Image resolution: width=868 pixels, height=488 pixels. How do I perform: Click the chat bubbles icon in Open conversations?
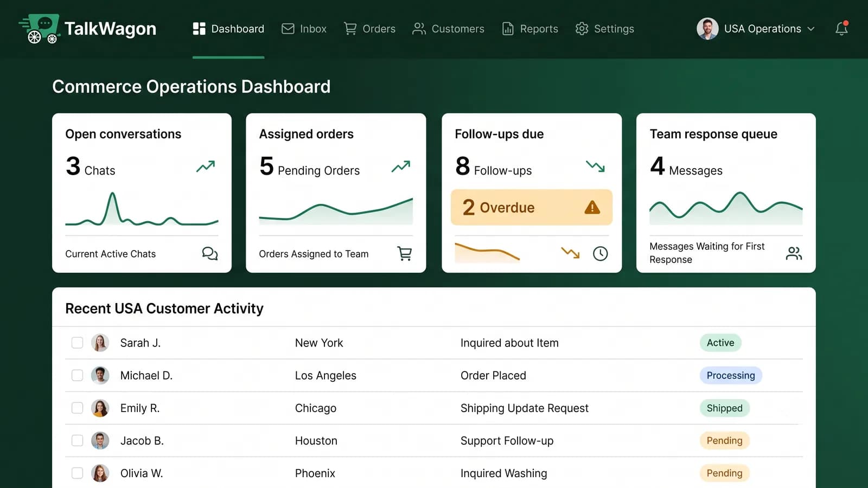point(209,253)
